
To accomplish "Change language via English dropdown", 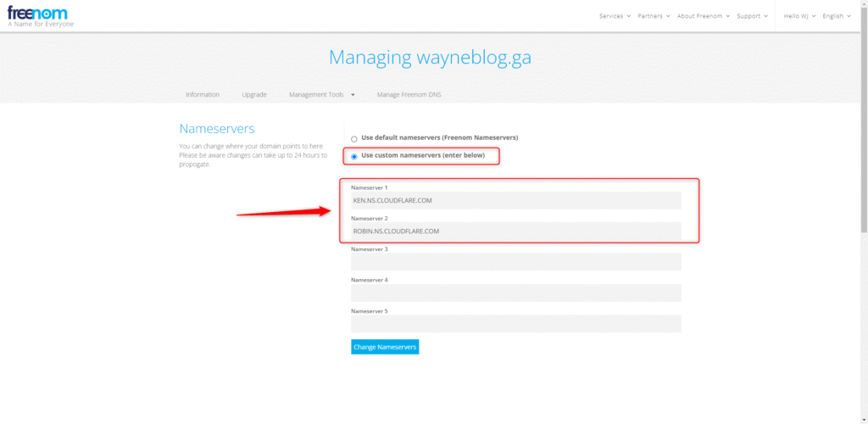I will pyautogui.click(x=837, y=16).
